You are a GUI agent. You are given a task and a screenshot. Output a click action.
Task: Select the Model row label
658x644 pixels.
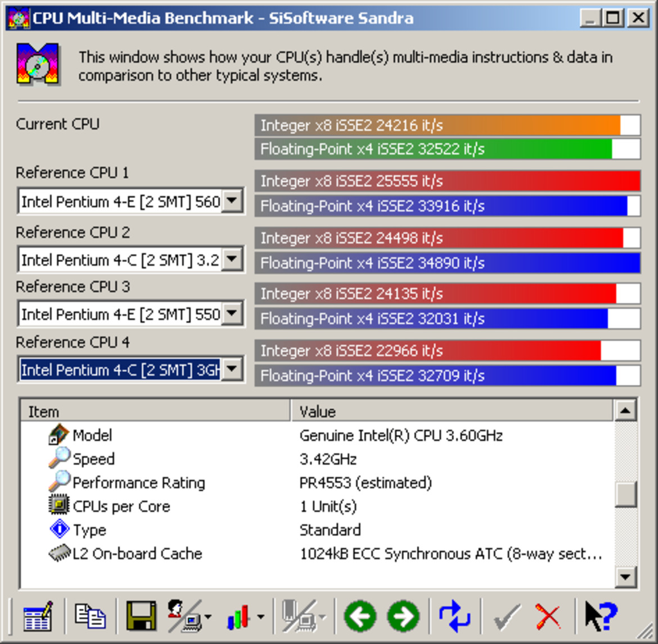coord(92,435)
